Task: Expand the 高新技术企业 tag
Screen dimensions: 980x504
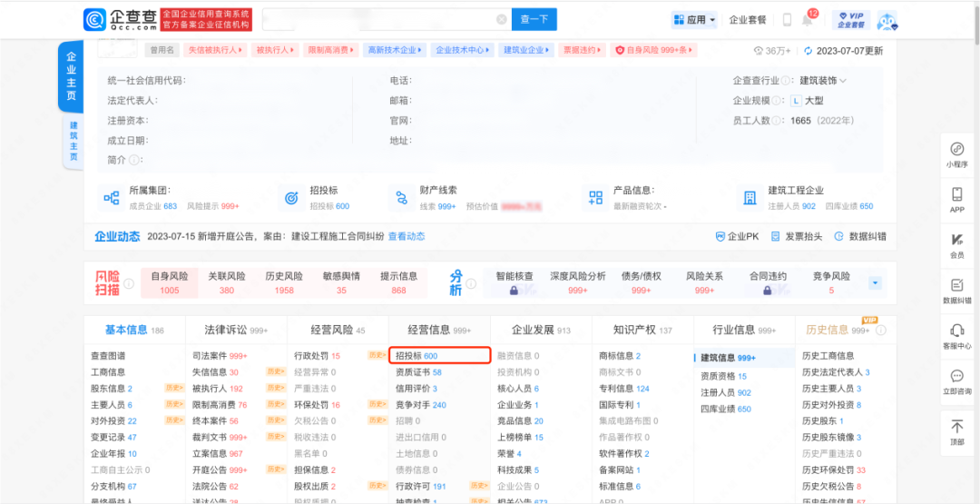Action: (x=395, y=50)
